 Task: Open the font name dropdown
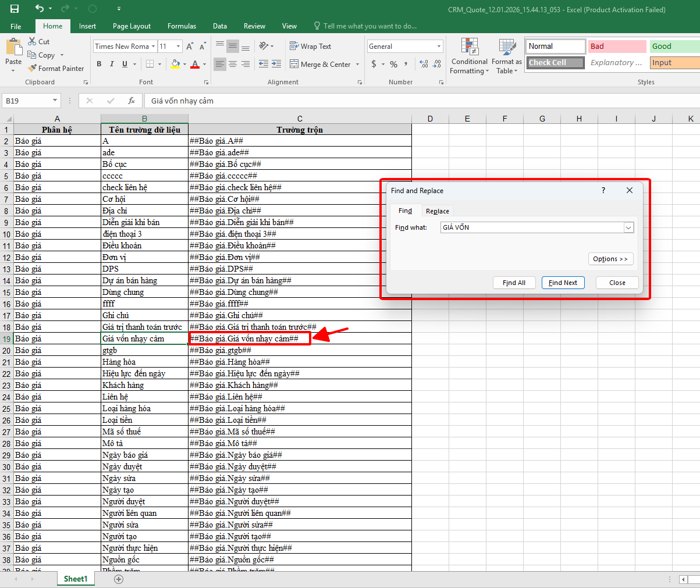click(x=154, y=47)
